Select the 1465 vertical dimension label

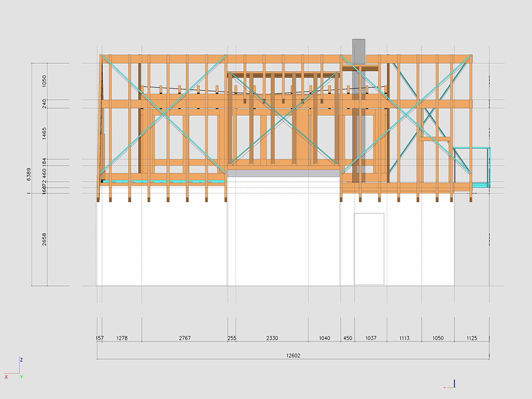(x=44, y=134)
